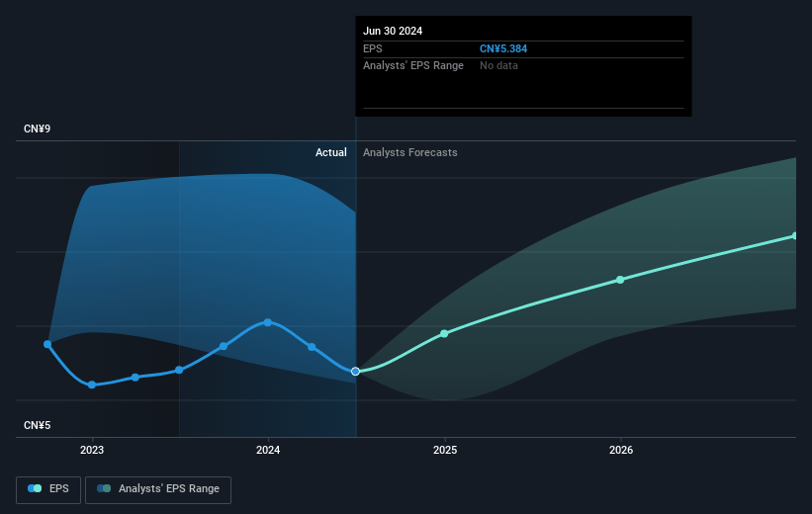Click the Analysts Forecasts label
This screenshot has width=812, height=514.
pos(410,152)
